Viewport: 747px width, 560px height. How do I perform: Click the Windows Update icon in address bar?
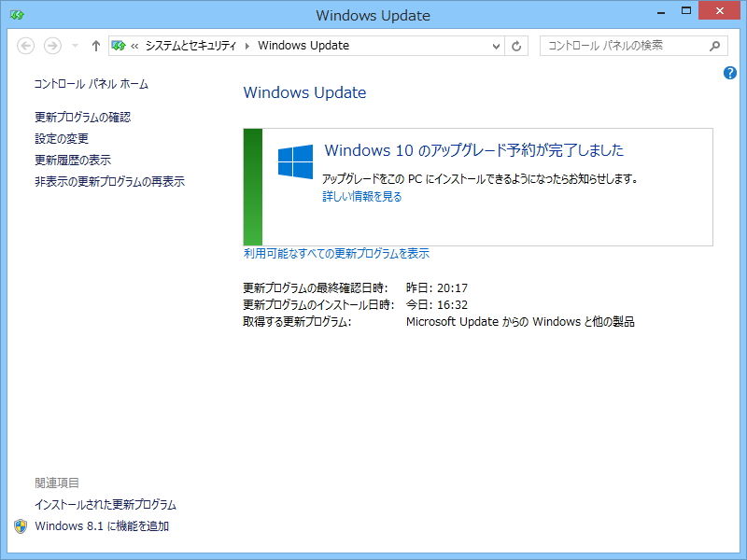coord(119,46)
